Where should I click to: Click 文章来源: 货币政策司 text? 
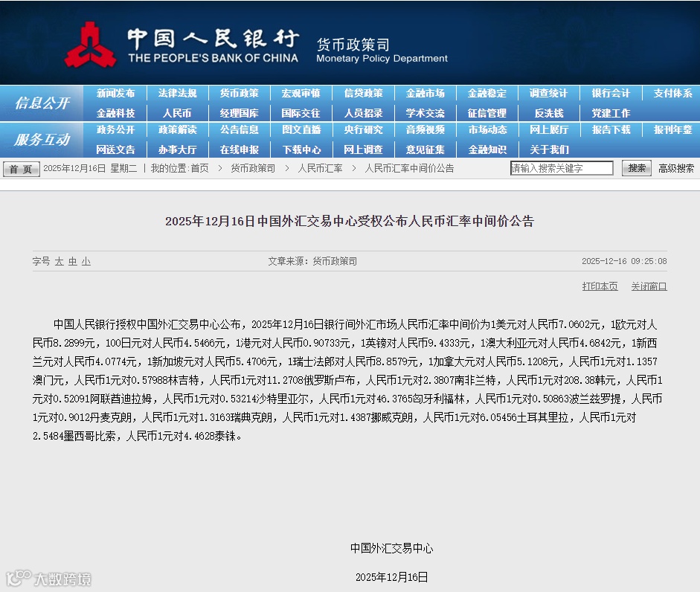pos(312,261)
